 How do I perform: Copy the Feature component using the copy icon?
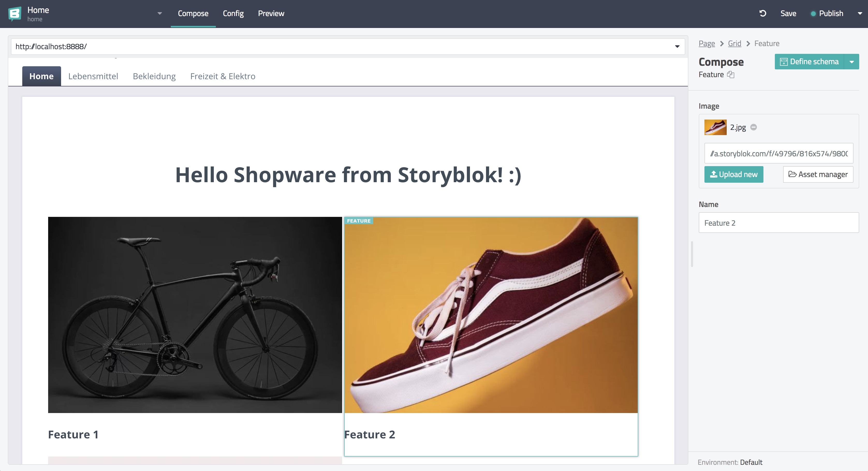pos(731,75)
